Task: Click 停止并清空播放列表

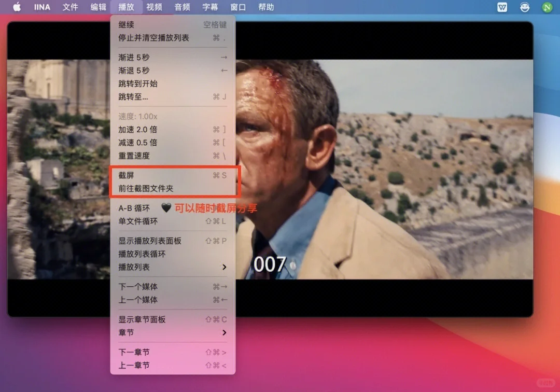Action: tap(153, 38)
